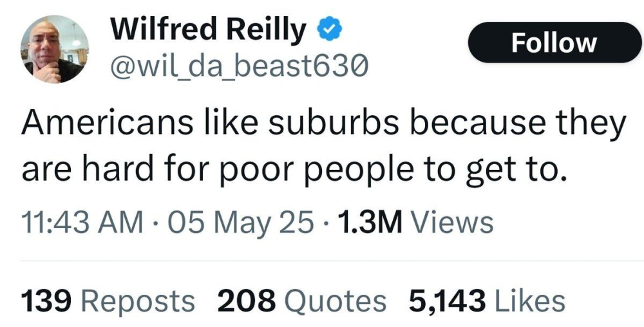
Task: Click the 139 repost count number
Action: (x=46, y=301)
